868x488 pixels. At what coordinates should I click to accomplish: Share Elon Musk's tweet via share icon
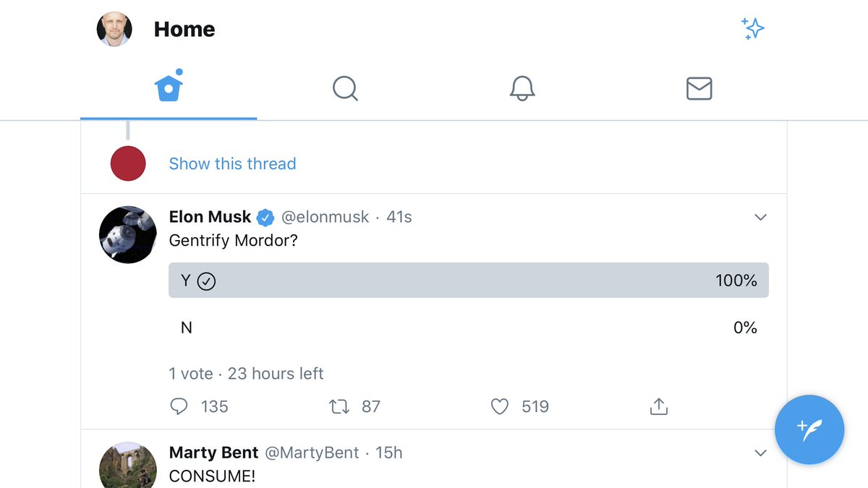(x=658, y=407)
